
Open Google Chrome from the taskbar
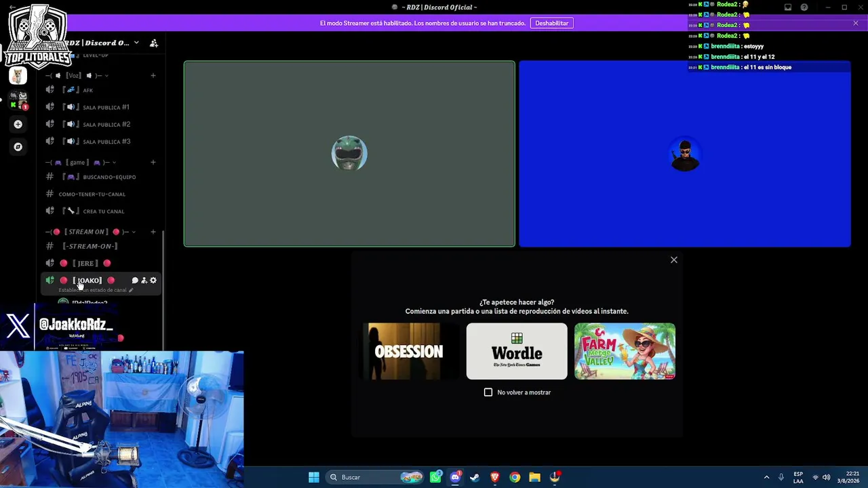pyautogui.click(x=515, y=477)
